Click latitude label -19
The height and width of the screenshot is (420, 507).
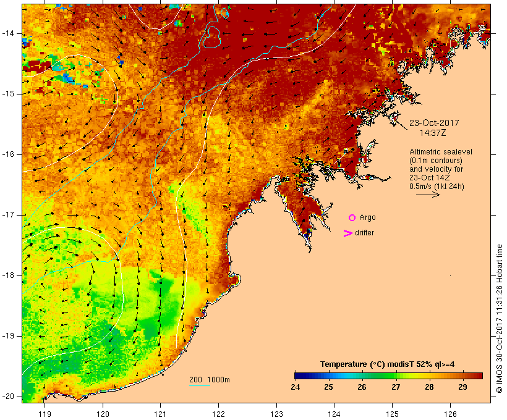point(8,336)
